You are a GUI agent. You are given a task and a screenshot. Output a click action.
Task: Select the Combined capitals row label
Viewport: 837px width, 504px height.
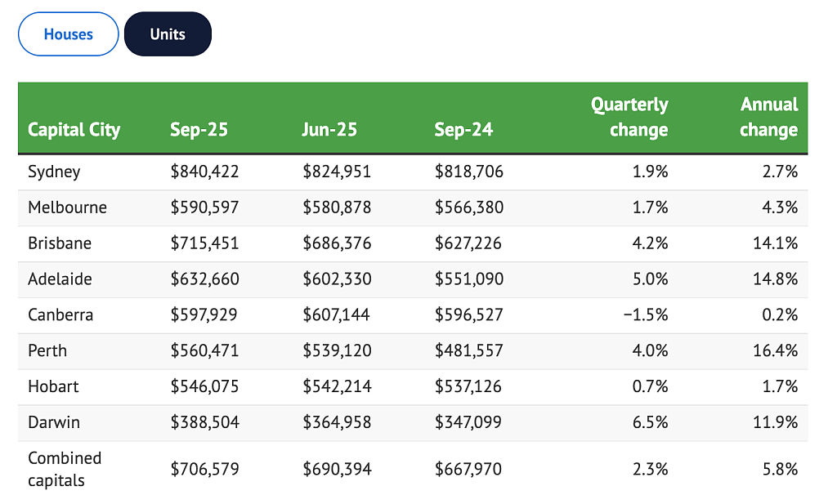tap(65, 469)
